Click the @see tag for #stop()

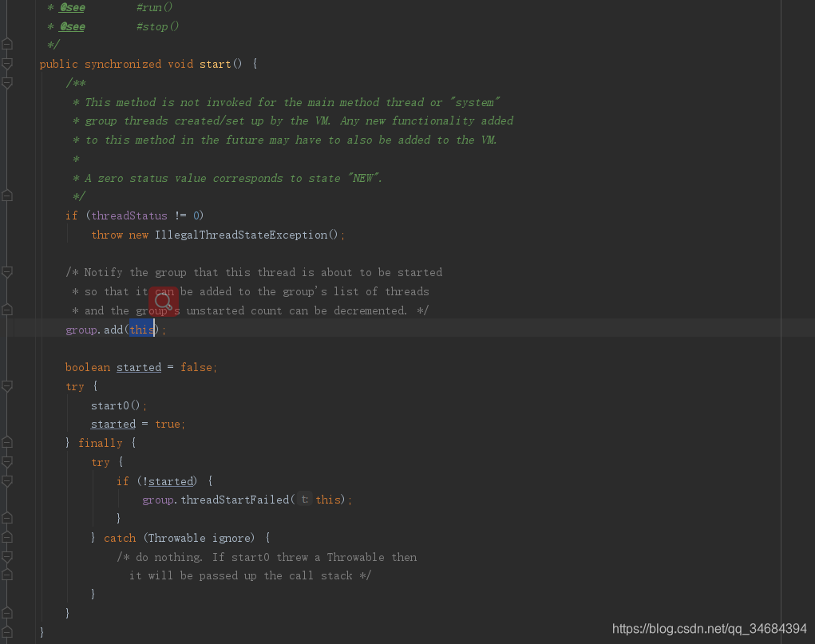73,26
